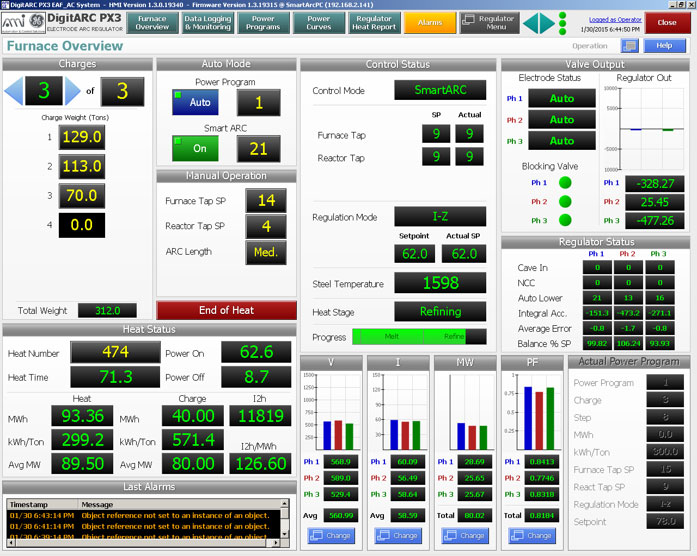Click Heat Stage Refining value
Image resolution: width=697 pixels, height=556 pixels.
[440, 312]
